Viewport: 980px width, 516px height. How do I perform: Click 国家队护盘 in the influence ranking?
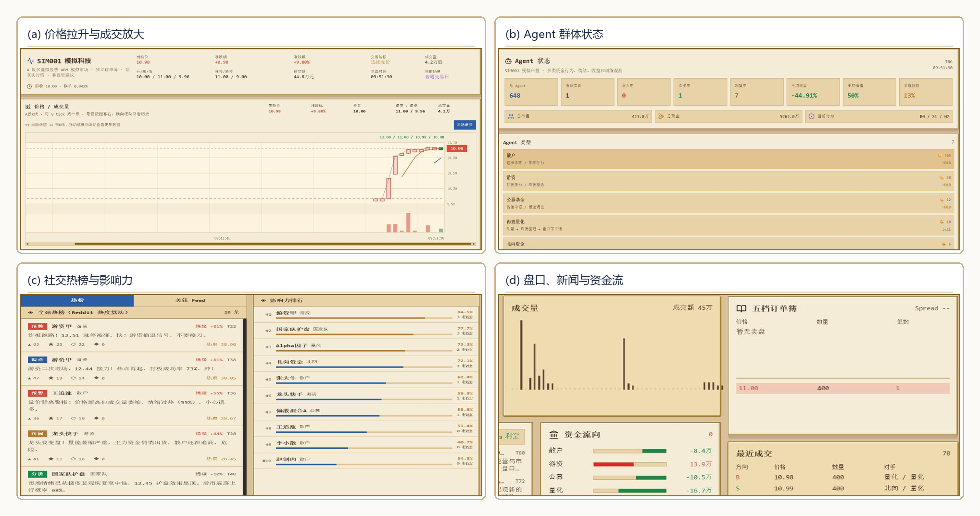[293, 330]
